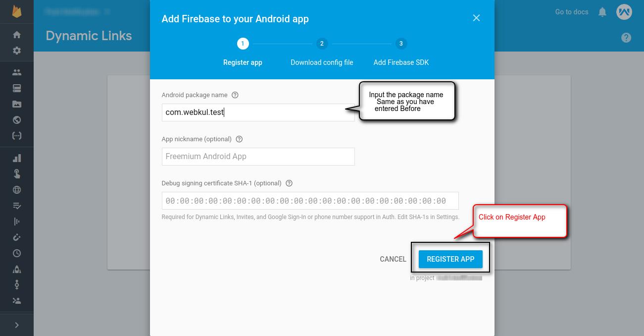Viewport: 644px width, 336px height.
Task: Click the Cancel button
Action: click(393, 259)
